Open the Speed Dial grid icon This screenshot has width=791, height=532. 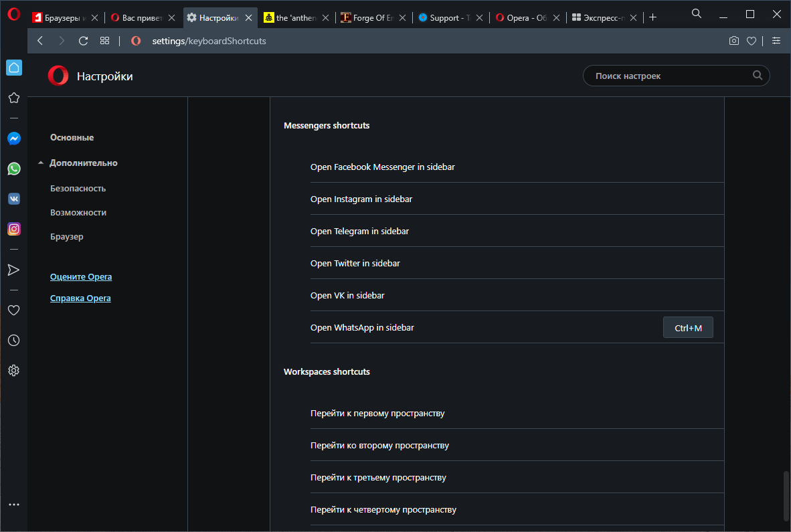coord(104,41)
